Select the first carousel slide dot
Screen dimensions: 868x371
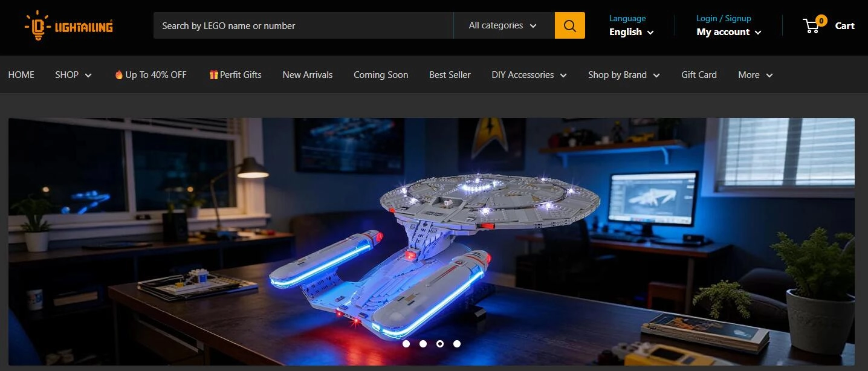tap(406, 344)
